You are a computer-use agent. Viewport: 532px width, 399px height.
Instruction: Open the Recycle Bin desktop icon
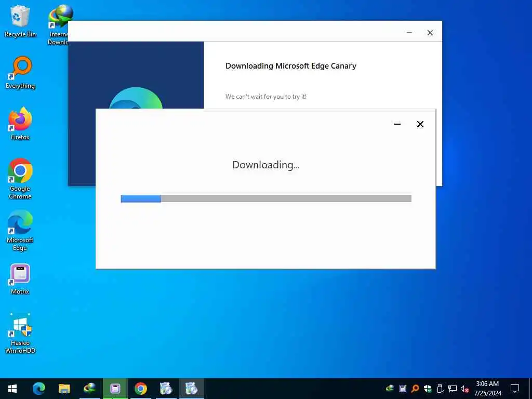[x=20, y=21]
